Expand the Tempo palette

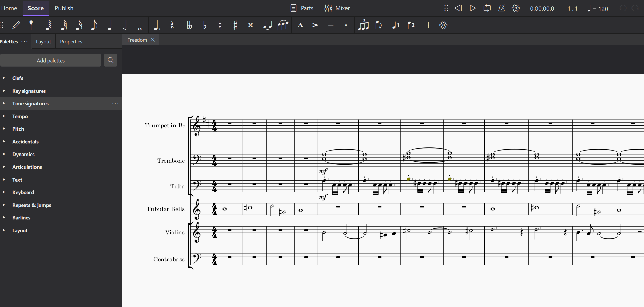tap(4, 116)
